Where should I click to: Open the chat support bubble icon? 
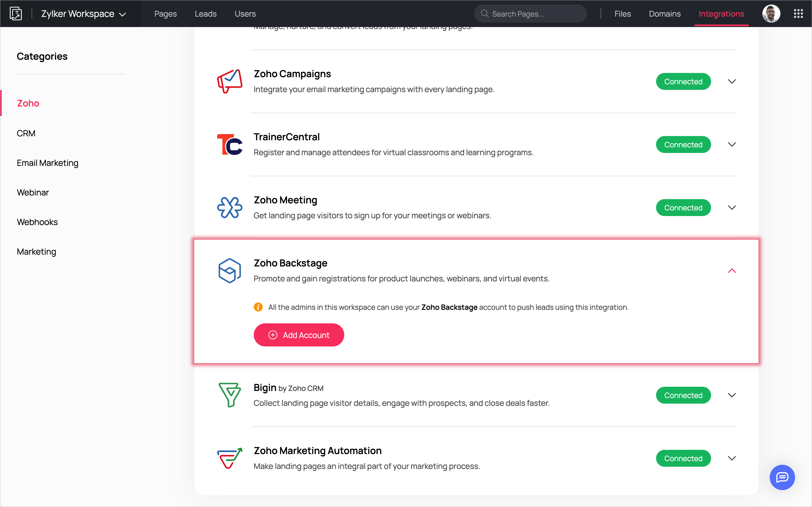(782, 477)
